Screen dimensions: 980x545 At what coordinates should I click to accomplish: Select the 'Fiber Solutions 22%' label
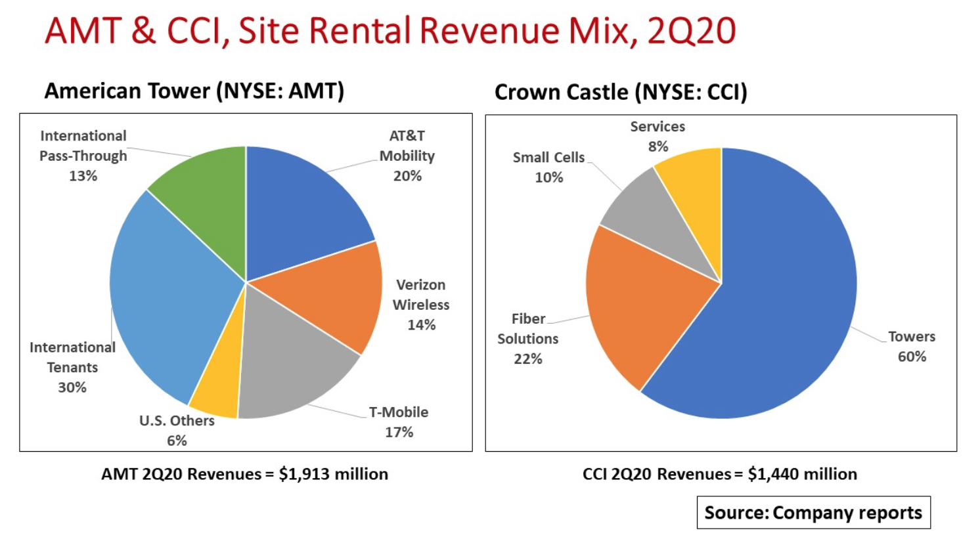coord(528,339)
